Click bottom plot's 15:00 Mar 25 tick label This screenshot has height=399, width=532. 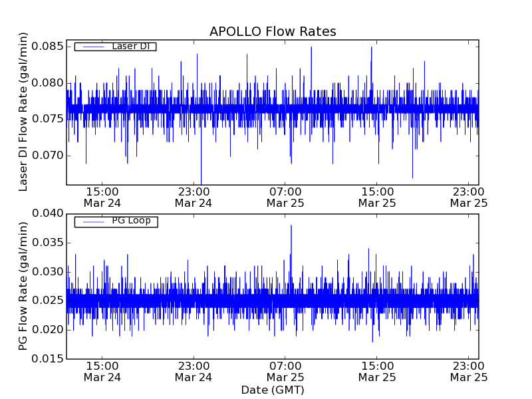[377, 372]
